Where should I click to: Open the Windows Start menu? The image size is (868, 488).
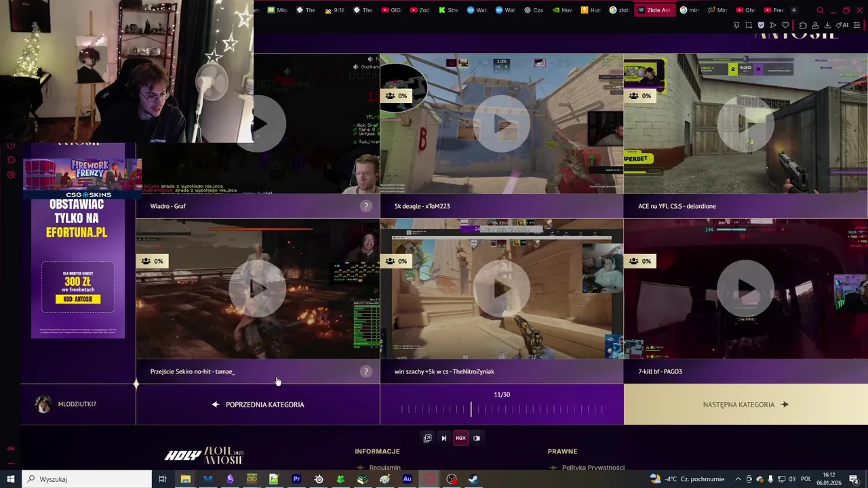(11, 479)
